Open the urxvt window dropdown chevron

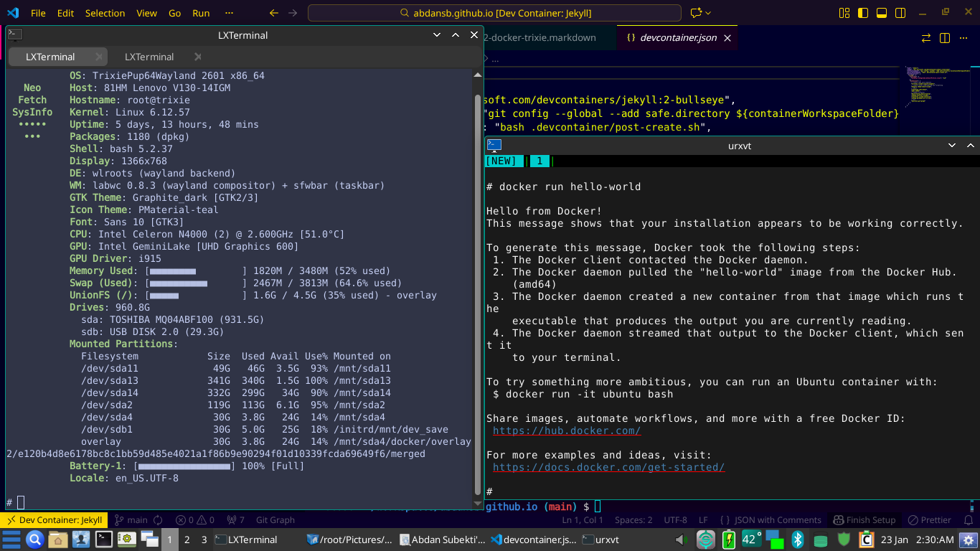tap(951, 145)
